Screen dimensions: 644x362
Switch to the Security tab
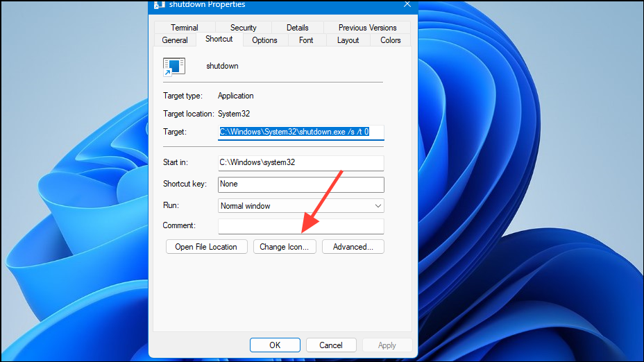[243, 28]
